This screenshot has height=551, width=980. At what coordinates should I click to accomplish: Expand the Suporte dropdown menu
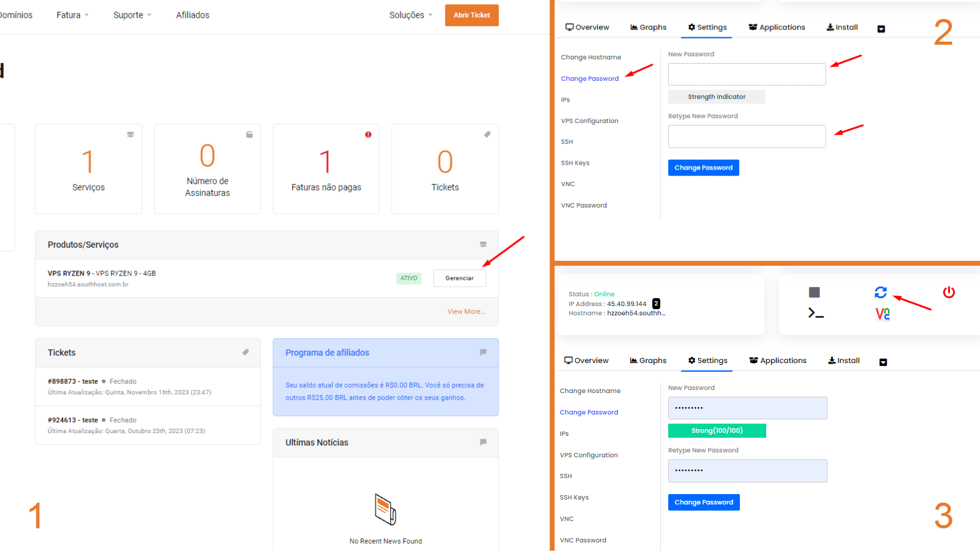(132, 15)
